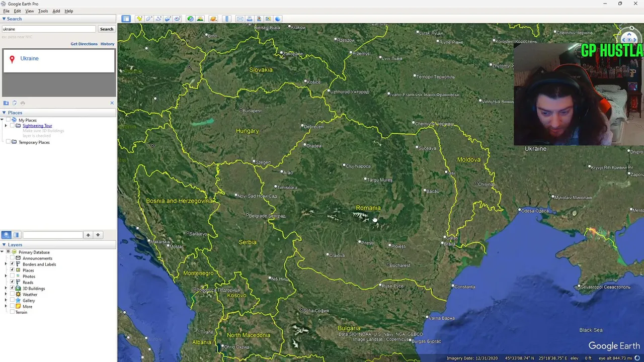Open the Help menu
644x362 pixels.
click(x=69, y=11)
